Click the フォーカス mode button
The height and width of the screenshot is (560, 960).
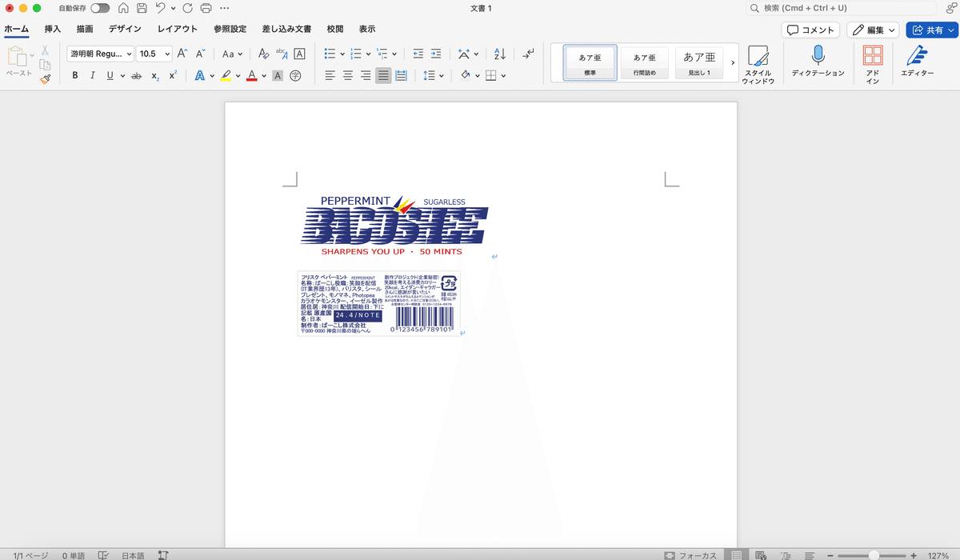[690, 554]
